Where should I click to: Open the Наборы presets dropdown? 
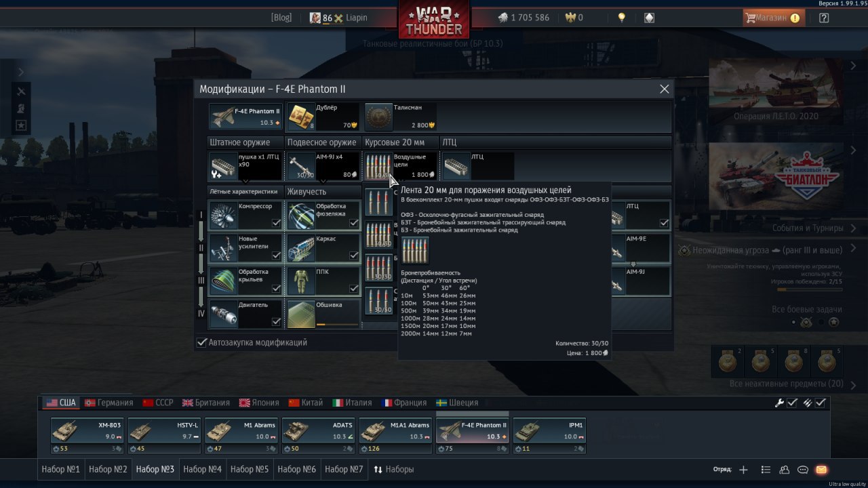click(x=394, y=469)
